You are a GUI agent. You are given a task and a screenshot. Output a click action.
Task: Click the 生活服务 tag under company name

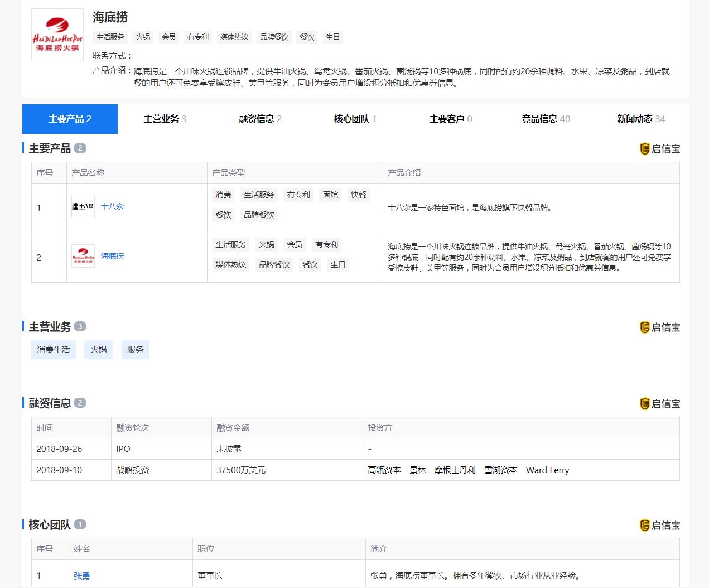110,37
